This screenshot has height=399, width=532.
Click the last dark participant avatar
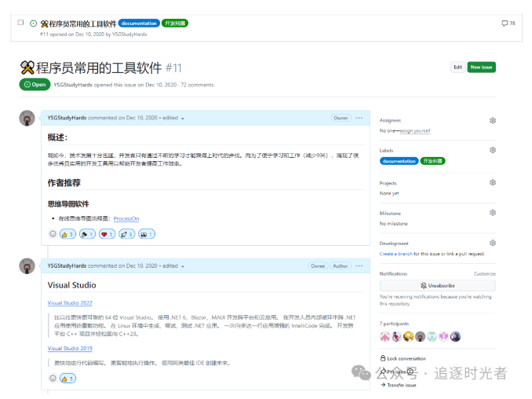point(455,336)
